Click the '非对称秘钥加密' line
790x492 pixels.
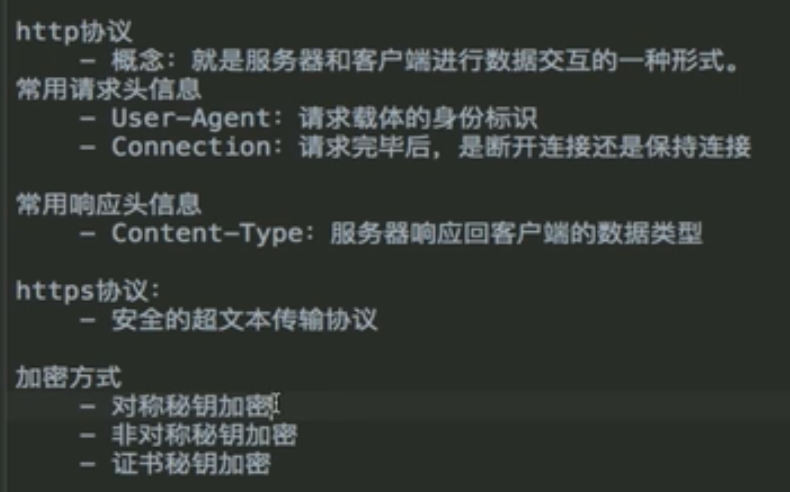pos(205,435)
